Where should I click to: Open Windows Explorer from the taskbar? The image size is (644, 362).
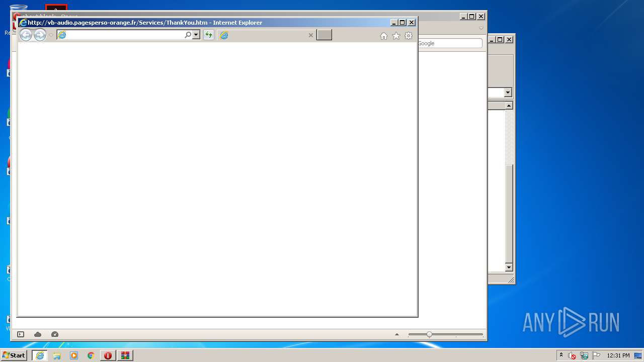pos(57,355)
